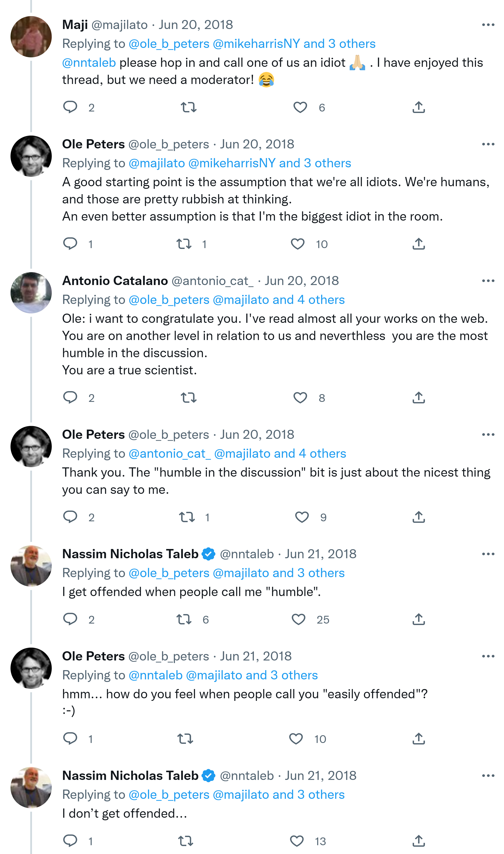The width and height of the screenshot is (504, 854).
Task: Click the @nntaleb mention in Maji's tweet
Action: [x=89, y=63]
